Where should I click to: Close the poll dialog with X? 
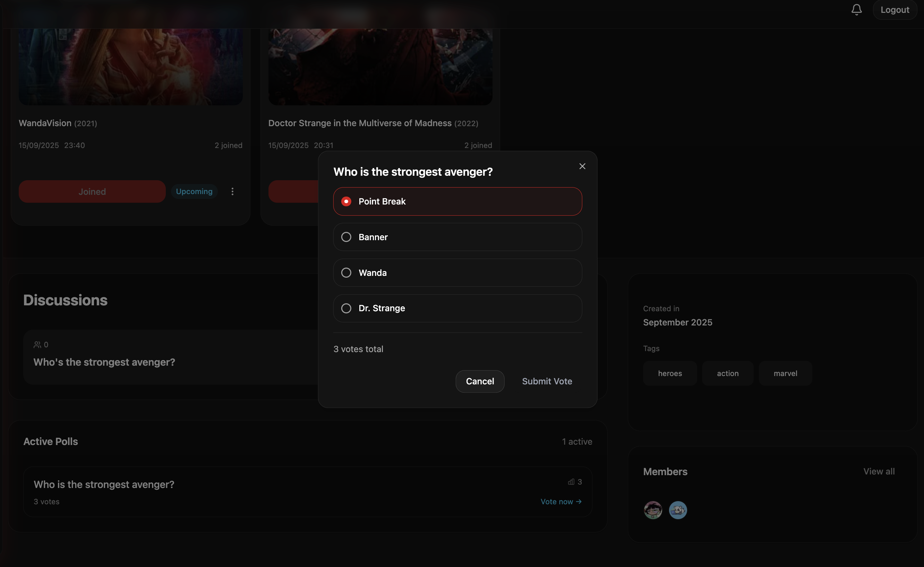click(582, 166)
